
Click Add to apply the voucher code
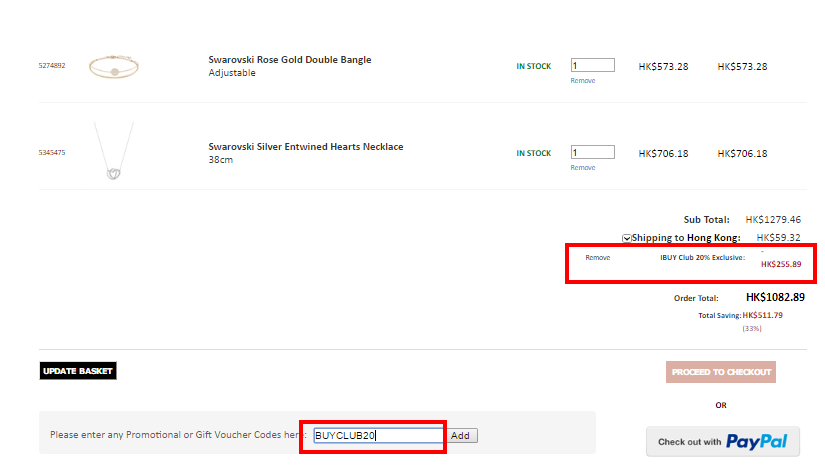point(460,436)
